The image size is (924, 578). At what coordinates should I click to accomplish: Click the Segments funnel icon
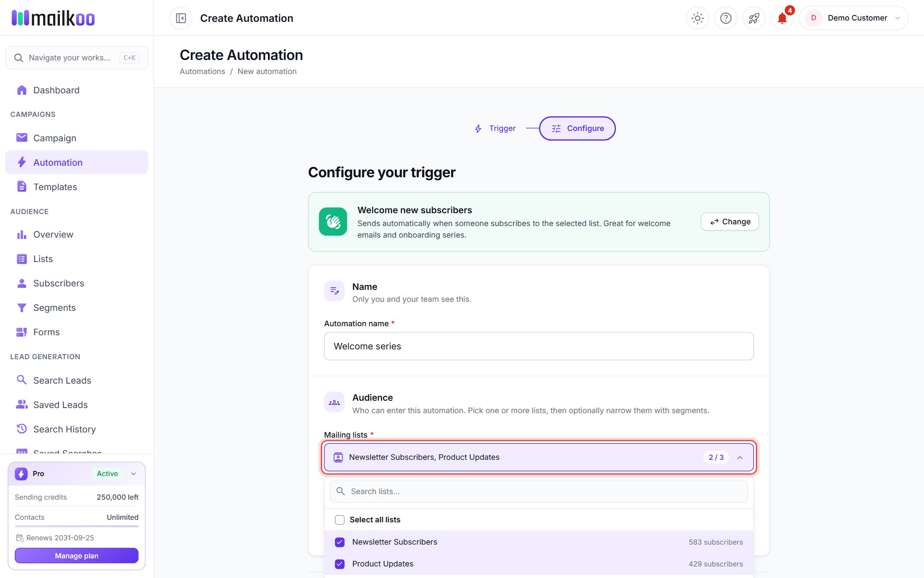pos(22,307)
